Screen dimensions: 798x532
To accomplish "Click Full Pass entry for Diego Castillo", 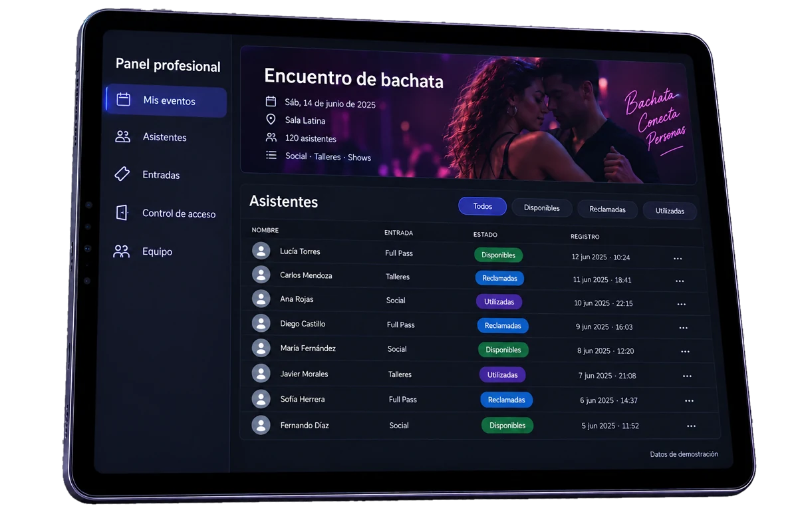I will [x=401, y=325].
